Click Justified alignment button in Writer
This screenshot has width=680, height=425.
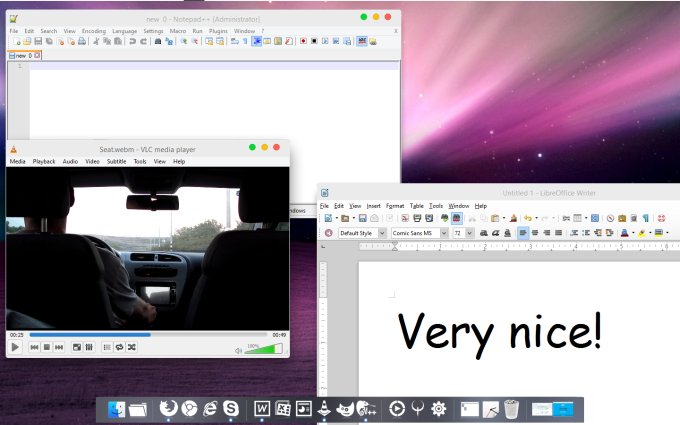pos(559,233)
